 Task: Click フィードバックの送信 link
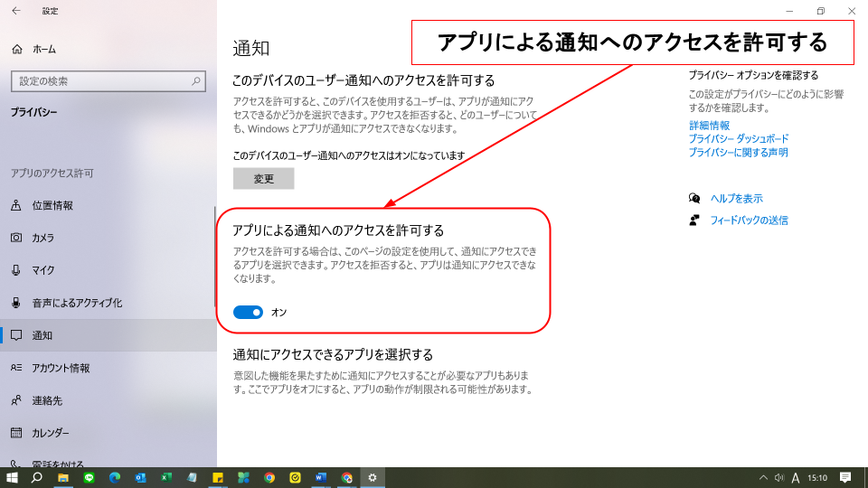[748, 221]
